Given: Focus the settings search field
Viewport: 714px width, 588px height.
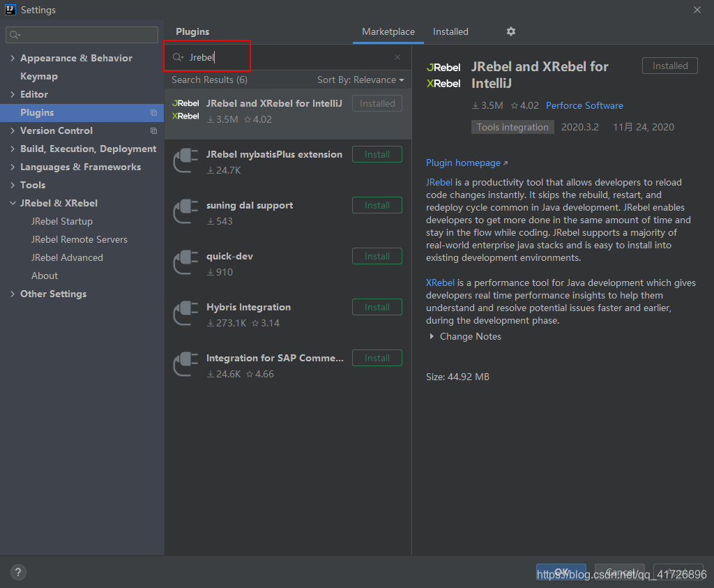Looking at the screenshot, I should [x=82, y=35].
